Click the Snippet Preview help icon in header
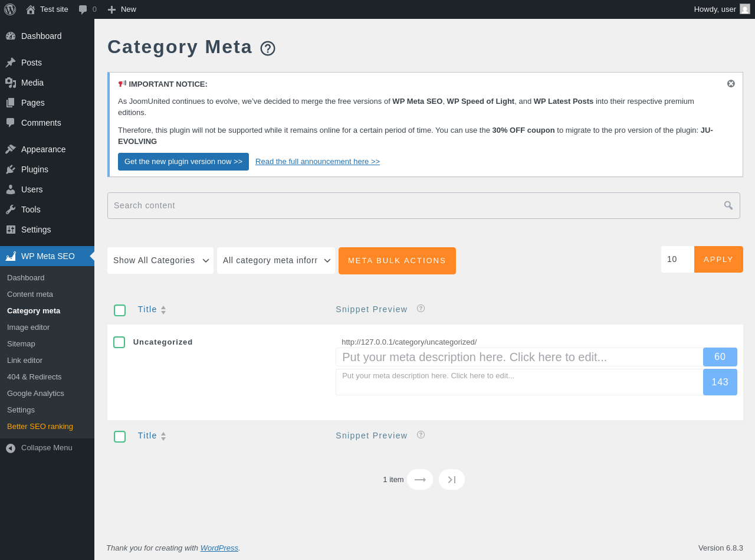The image size is (755, 560). (421, 309)
